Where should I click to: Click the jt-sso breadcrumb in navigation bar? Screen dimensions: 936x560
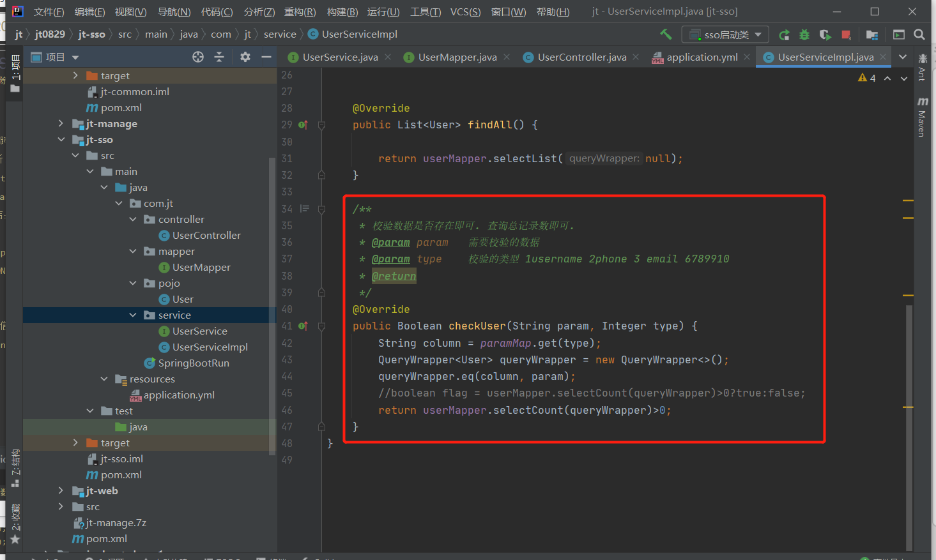(91, 34)
